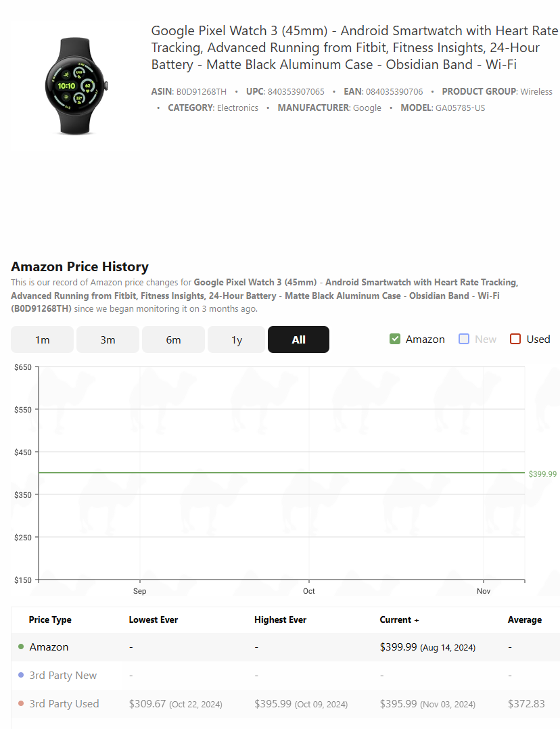The width and height of the screenshot is (560, 729).
Task: Enable the New price checkbox
Action: pyautogui.click(x=464, y=339)
